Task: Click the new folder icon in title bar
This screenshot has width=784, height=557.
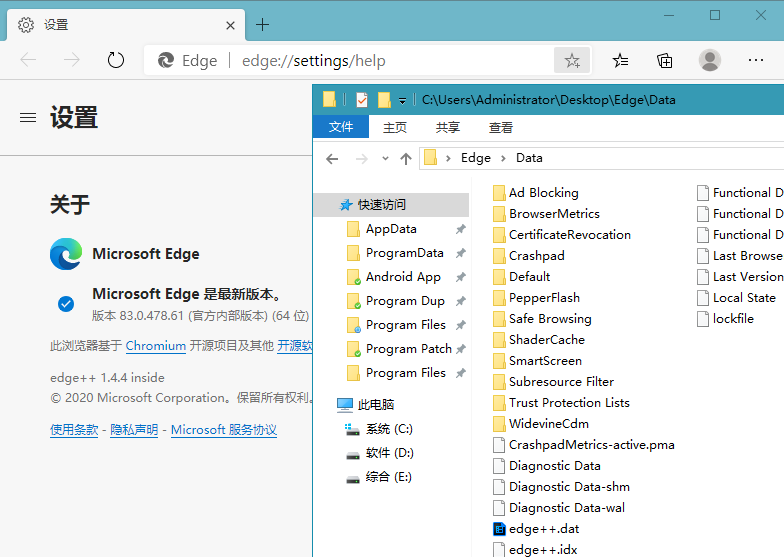Action: click(384, 100)
